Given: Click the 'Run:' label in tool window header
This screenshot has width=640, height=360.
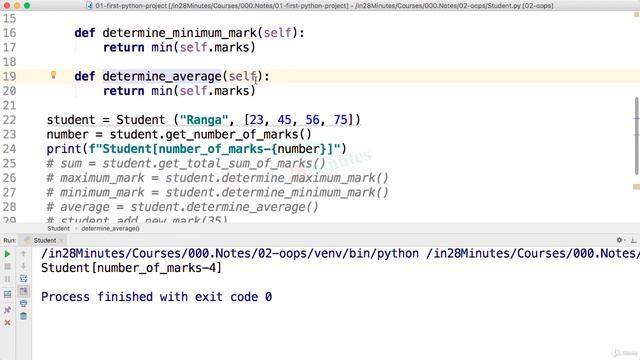Looking at the screenshot, I should point(10,240).
